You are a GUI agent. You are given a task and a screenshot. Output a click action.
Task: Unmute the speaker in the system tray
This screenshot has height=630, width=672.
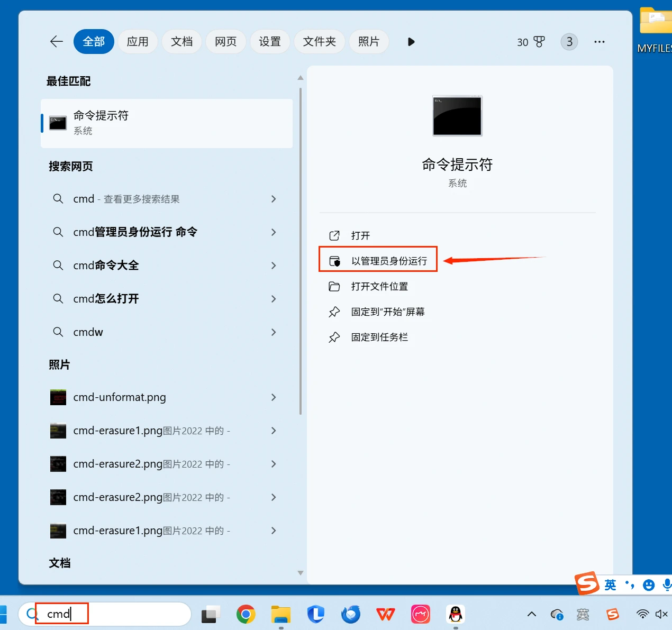(660, 614)
